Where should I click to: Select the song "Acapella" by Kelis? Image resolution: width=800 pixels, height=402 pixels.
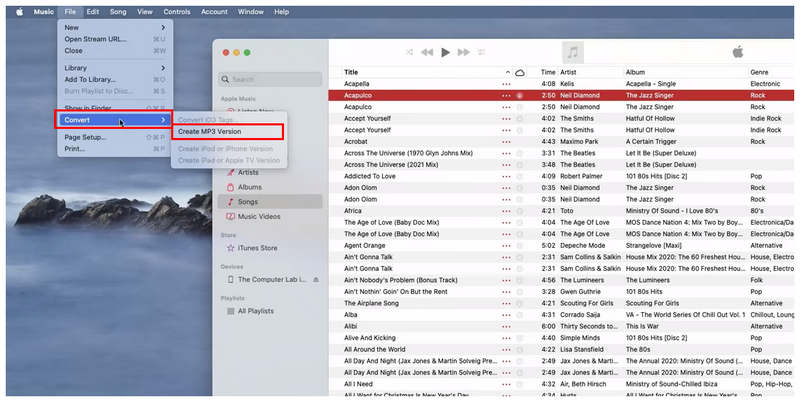tap(561, 84)
